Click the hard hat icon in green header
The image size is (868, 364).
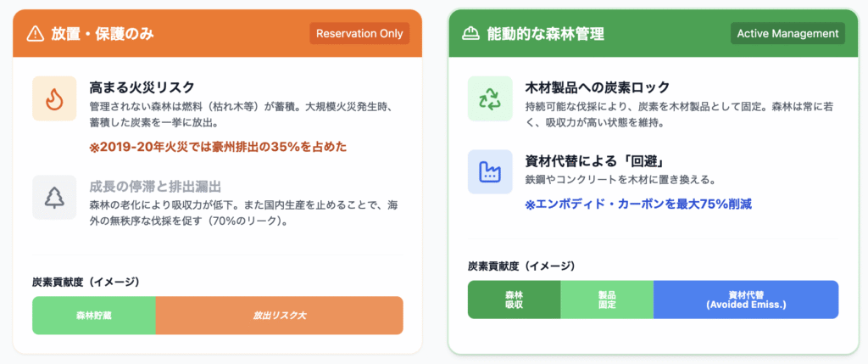[470, 34]
